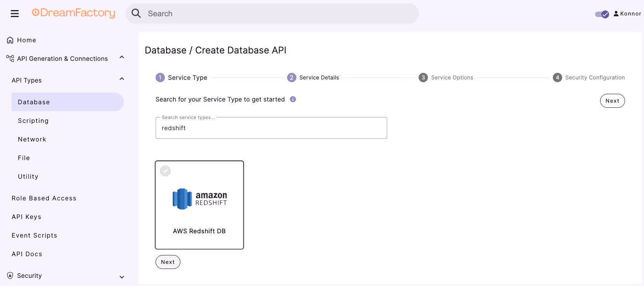The image size is (644, 286).
Task: Toggle the theme switch in the header
Action: (602, 14)
